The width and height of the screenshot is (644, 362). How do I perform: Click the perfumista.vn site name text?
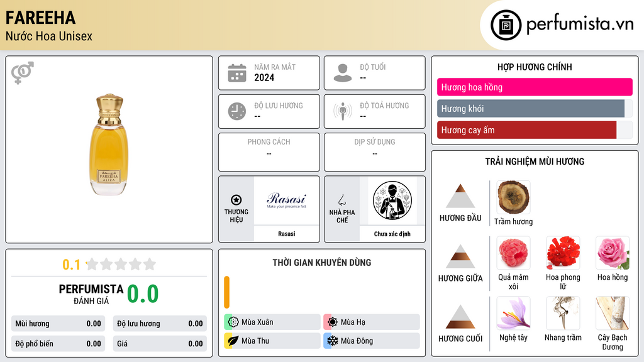pos(580,25)
